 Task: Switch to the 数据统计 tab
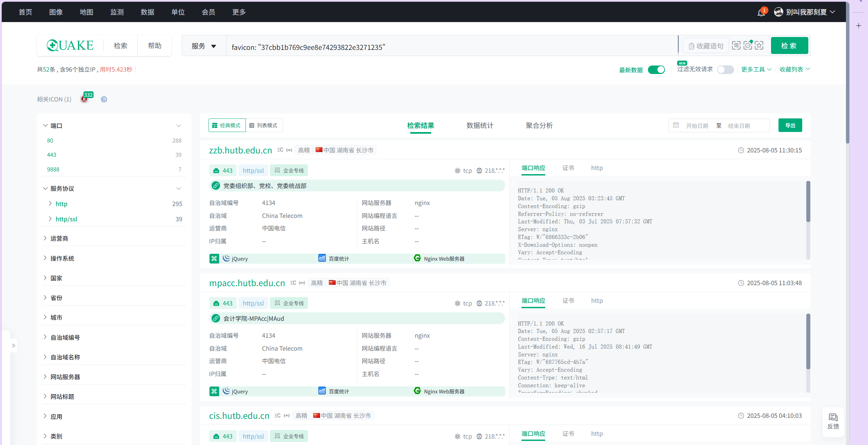[x=480, y=125]
